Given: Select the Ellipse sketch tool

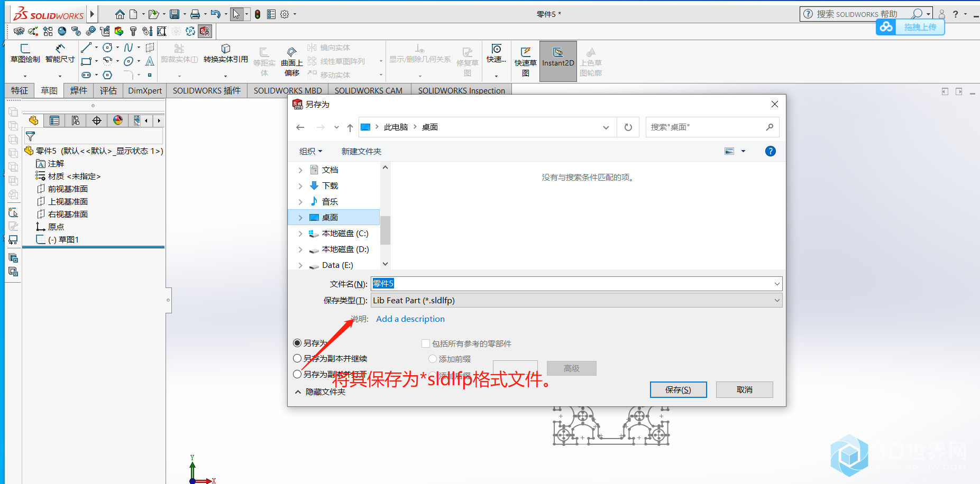Looking at the screenshot, I should point(129,61).
